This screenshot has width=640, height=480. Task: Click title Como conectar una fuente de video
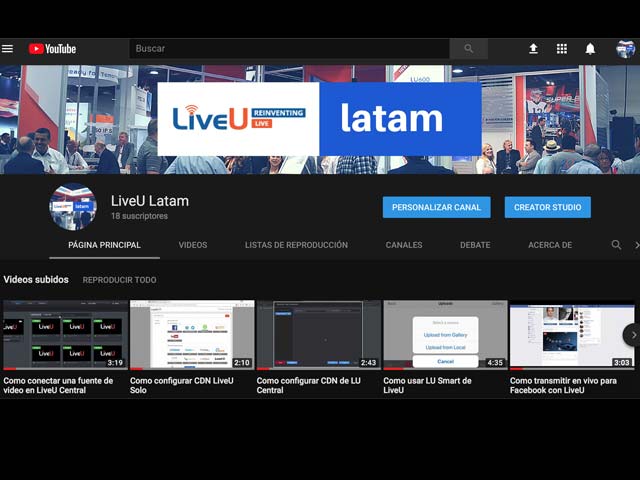click(58, 385)
